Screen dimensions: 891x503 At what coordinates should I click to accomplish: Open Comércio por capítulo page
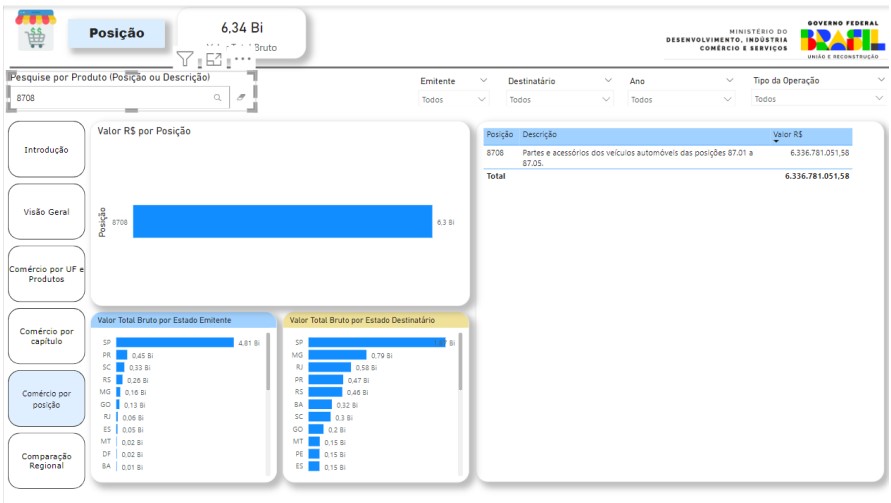(x=46, y=336)
